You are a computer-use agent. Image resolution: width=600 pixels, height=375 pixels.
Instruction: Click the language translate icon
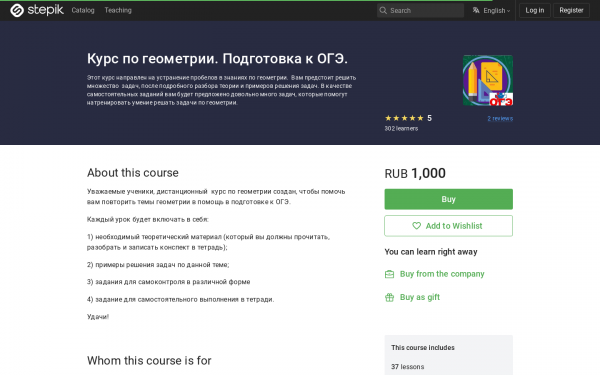[476, 10]
